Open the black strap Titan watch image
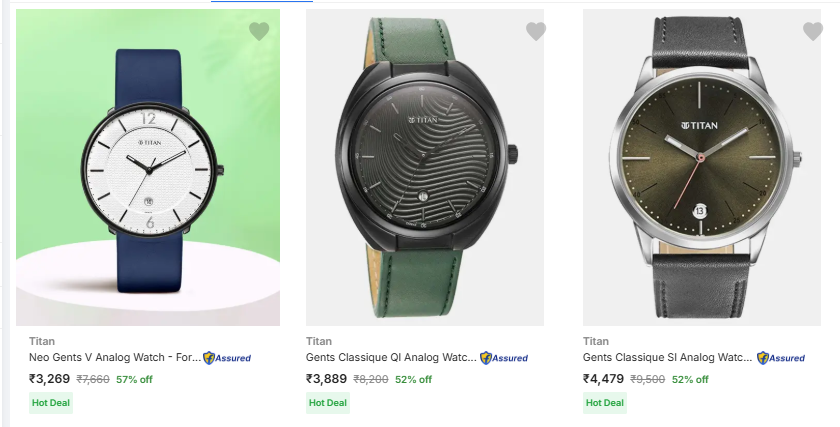Viewport: 840px width, 427px height. tap(701, 170)
